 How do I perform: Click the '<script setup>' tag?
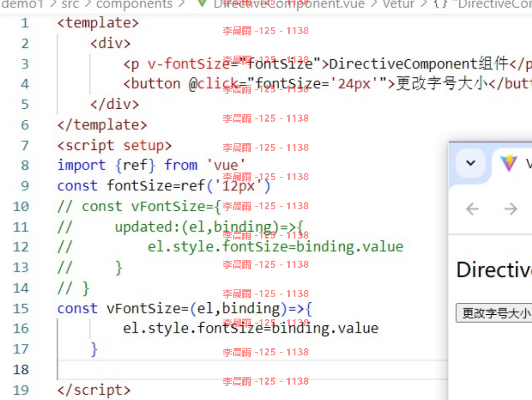tap(114, 146)
